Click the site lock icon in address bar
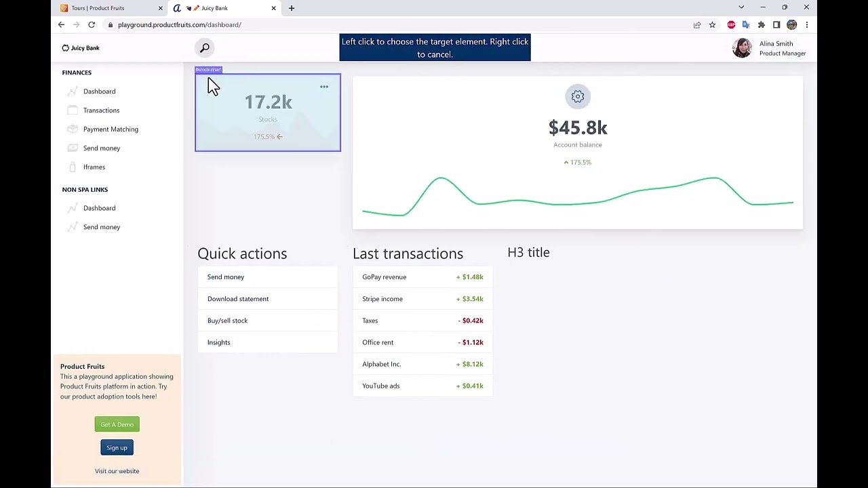 110,25
